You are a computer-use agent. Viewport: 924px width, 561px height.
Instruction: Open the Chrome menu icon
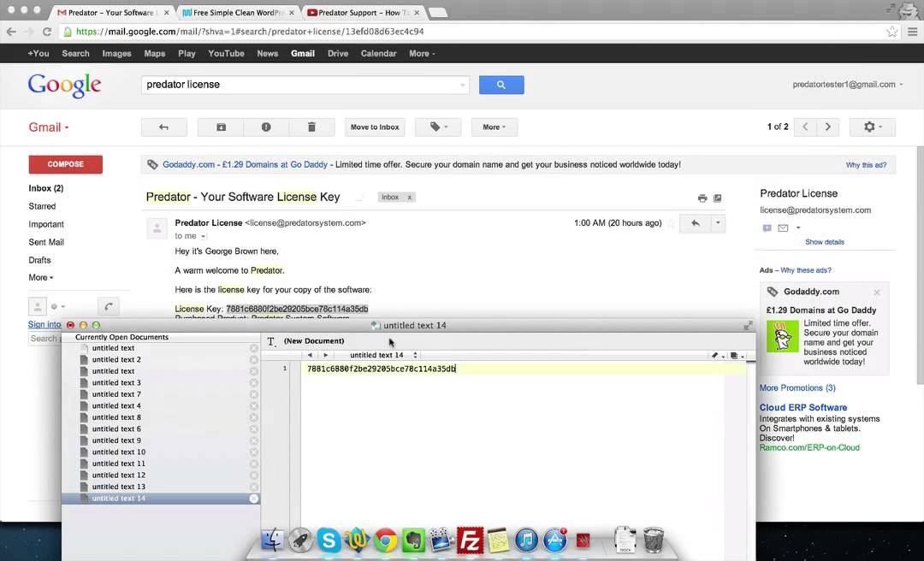point(912,32)
